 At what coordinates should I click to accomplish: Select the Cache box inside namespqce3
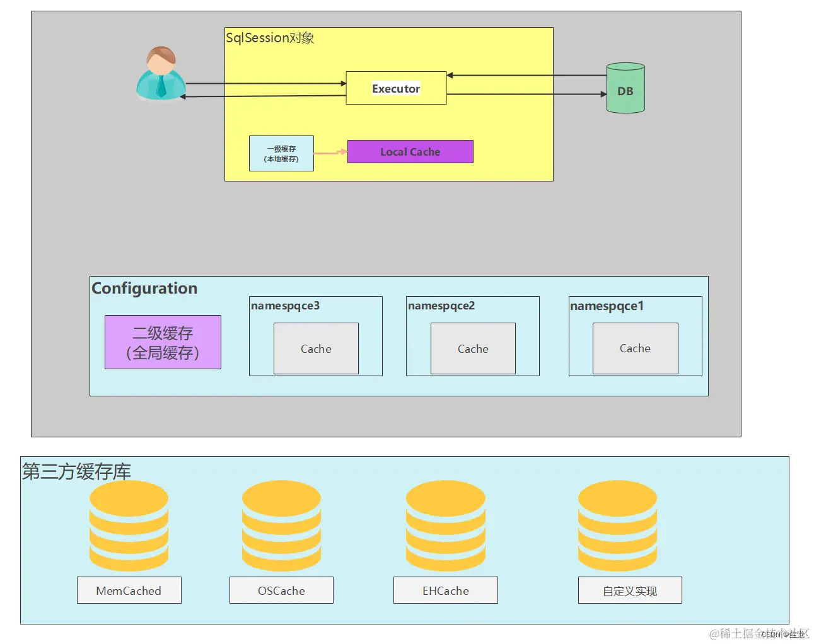[316, 348]
